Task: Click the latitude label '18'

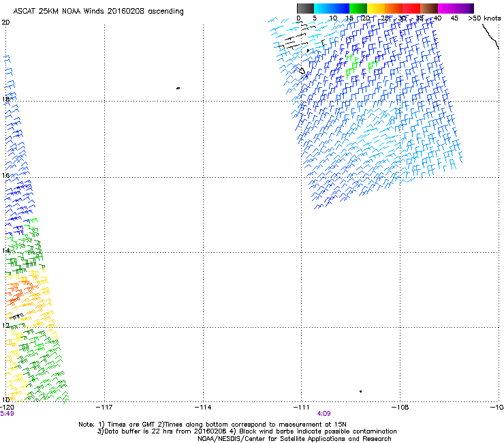Action: coord(5,99)
